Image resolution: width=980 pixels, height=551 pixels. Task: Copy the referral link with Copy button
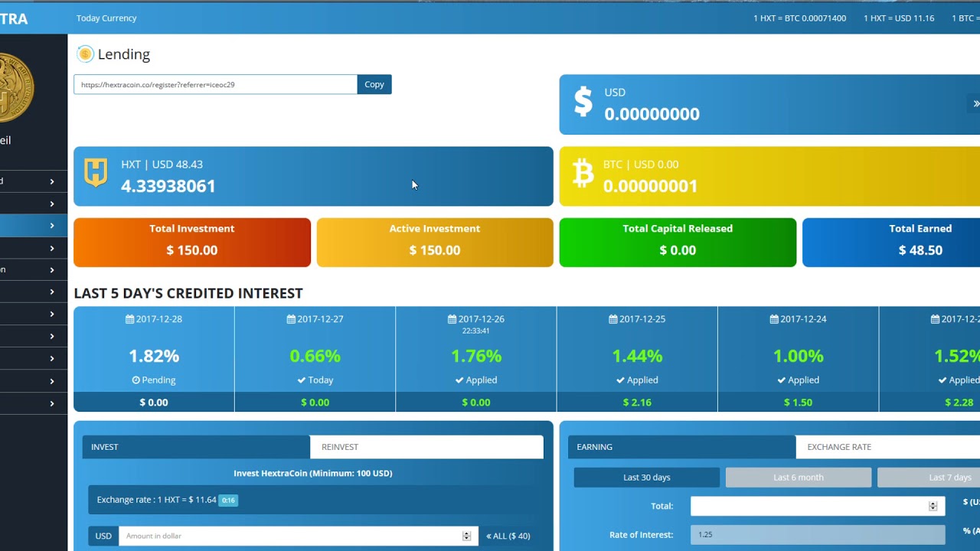[374, 84]
